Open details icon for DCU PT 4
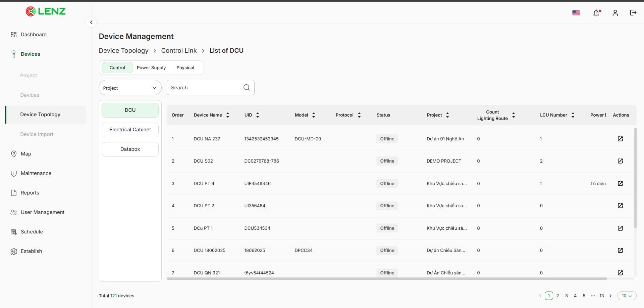The height and width of the screenshot is (308, 644). click(x=620, y=183)
